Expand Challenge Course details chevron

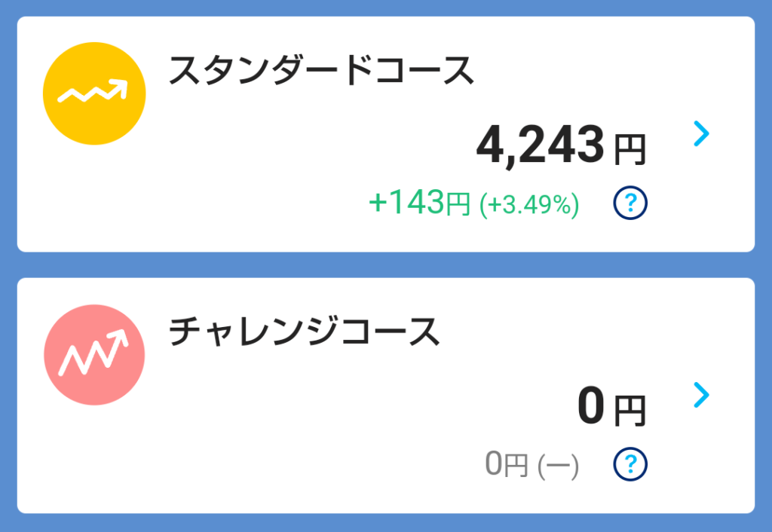(x=701, y=395)
